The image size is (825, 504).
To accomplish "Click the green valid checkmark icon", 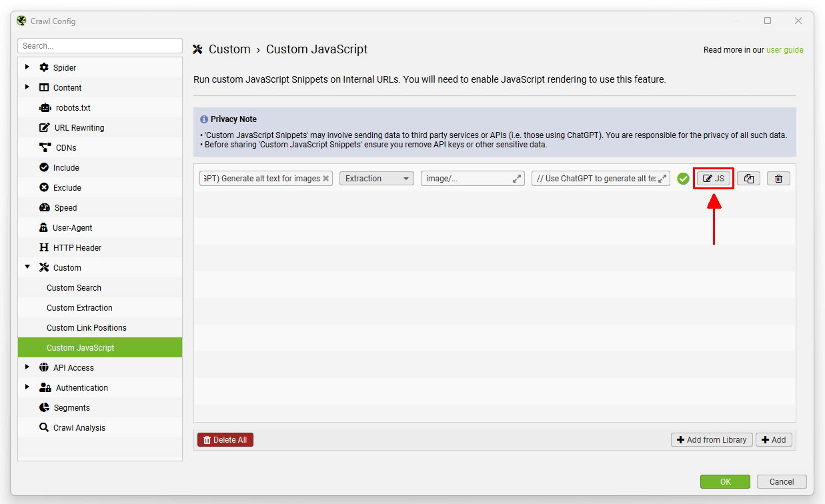I will click(683, 179).
